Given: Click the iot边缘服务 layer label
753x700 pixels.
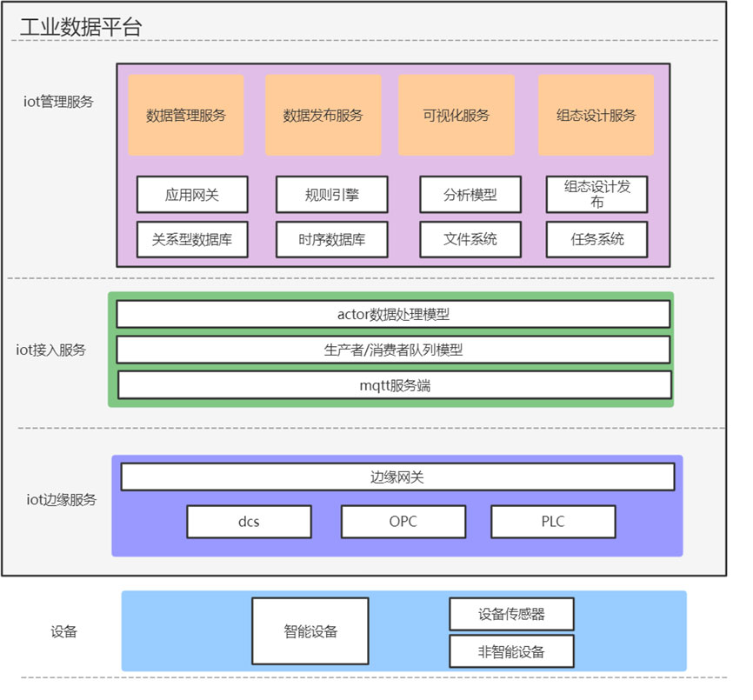Looking at the screenshot, I should click(x=62, y=500).
